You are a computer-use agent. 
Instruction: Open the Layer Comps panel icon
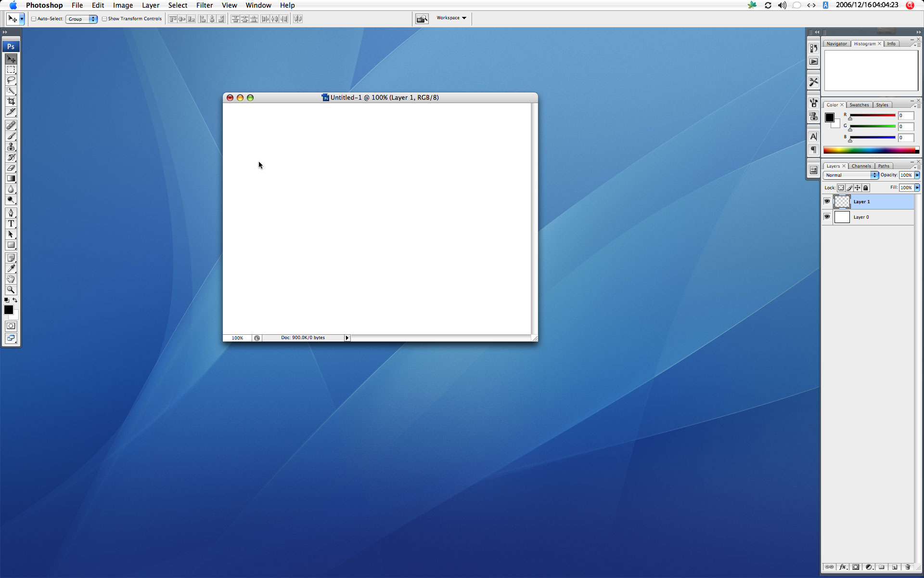coord(813,170)
